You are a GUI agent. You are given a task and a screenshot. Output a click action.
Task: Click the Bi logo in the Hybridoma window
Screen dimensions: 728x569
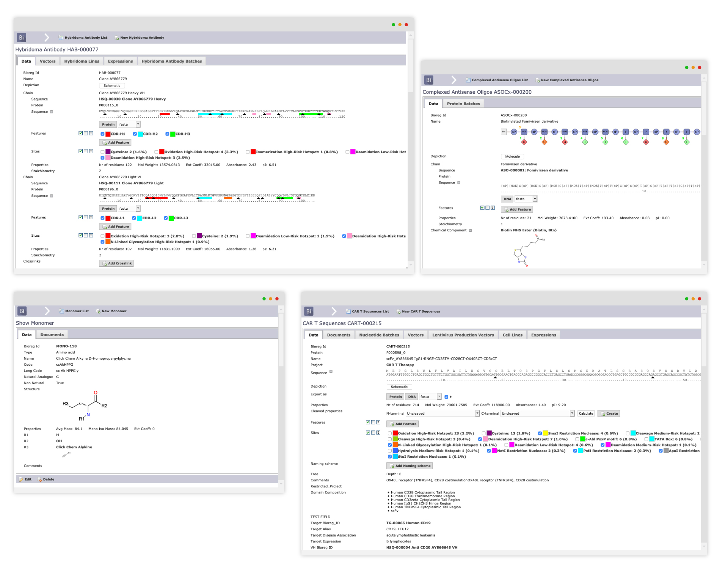[21, 38]
